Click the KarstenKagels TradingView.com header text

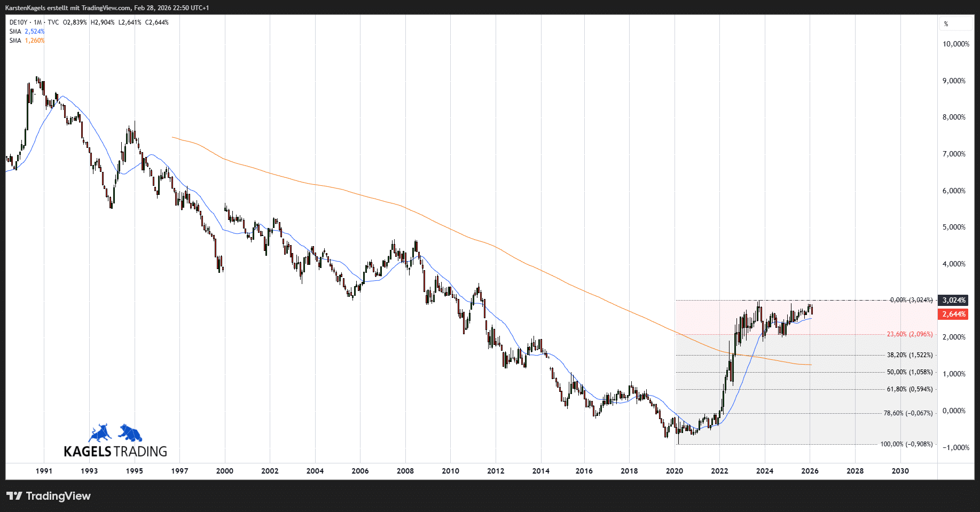[x=107, y=8]
